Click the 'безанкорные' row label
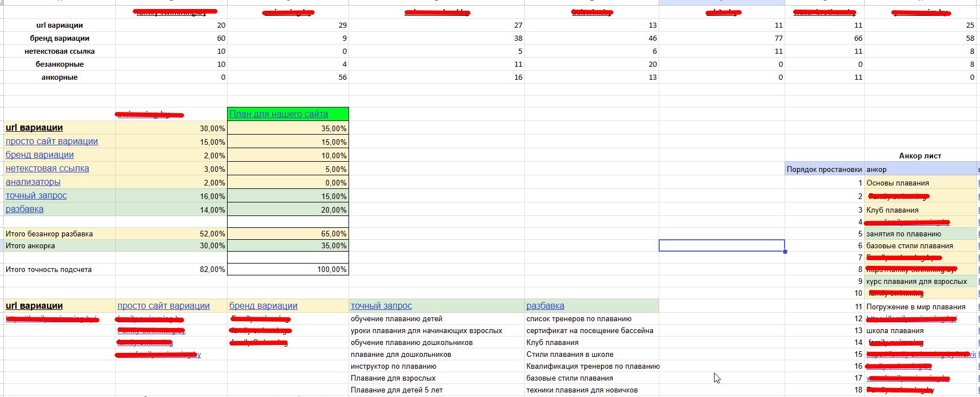This screenshot has width=980, height=397. click(59, 64)
